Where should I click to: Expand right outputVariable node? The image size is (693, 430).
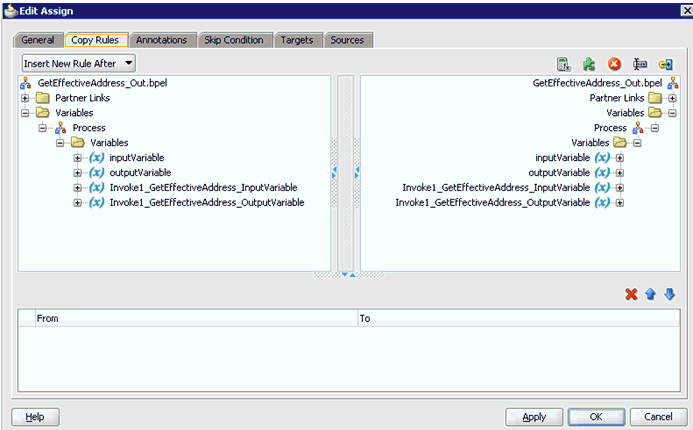coord(620,173)
